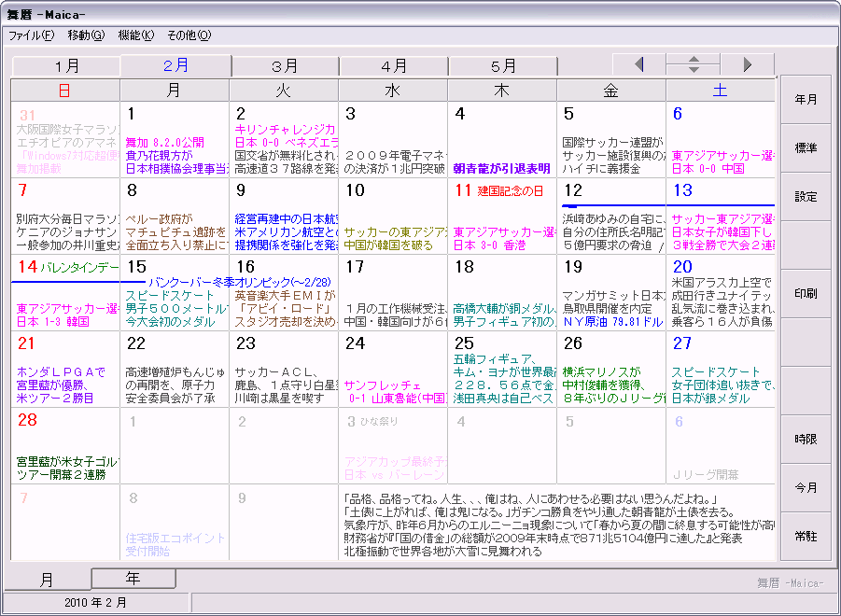This screenshot has width=841, height=616.
Task: Select the 5月 month tab
Action: click(x=503, y=66)
